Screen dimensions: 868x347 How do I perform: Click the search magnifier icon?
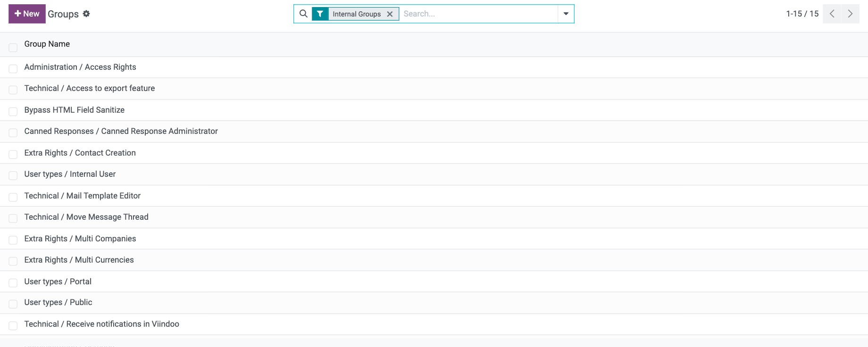click(303, 14)
